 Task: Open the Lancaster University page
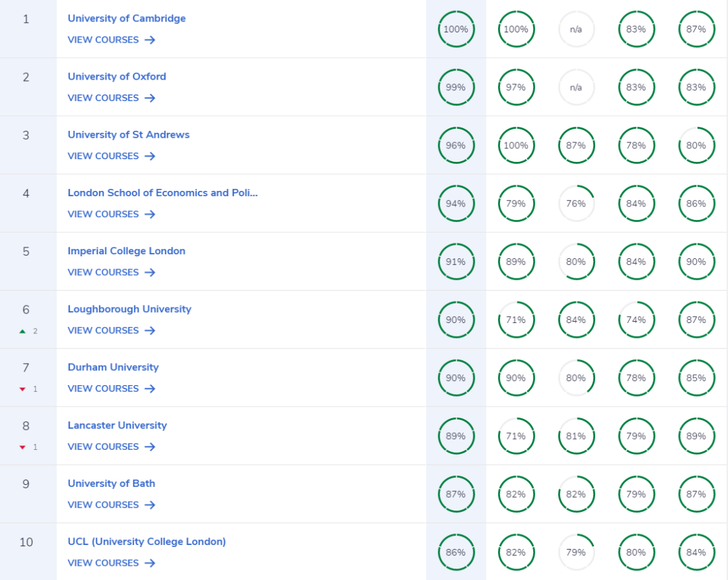click(x=117, y=426)
